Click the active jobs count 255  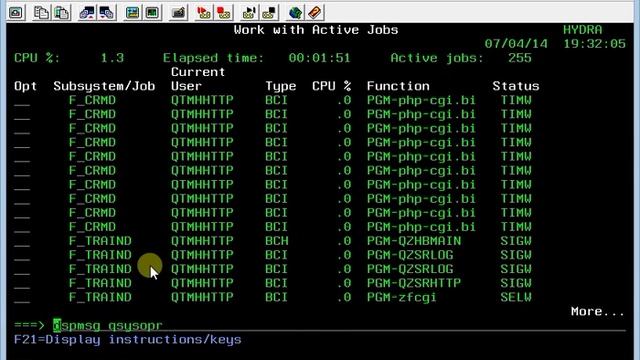520,58
